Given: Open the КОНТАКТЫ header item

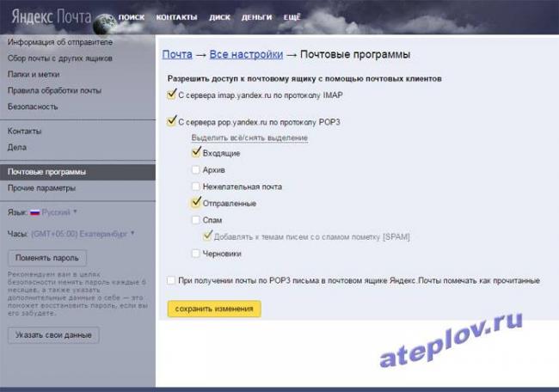Looking at the screenshot, I should pos(176,17).
